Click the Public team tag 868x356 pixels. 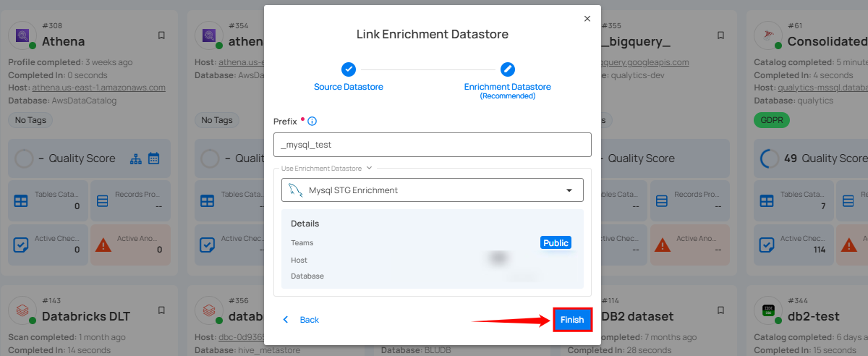point(556,243)
